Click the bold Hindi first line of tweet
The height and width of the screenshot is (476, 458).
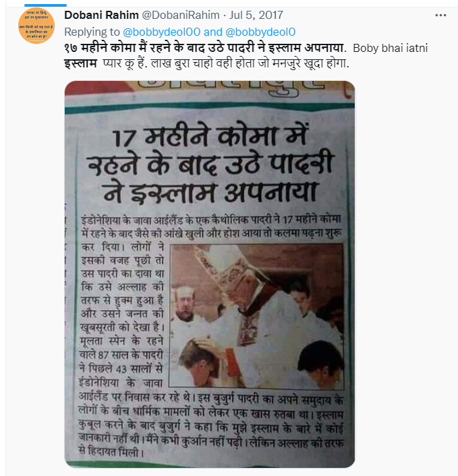(x=205, y=48)
